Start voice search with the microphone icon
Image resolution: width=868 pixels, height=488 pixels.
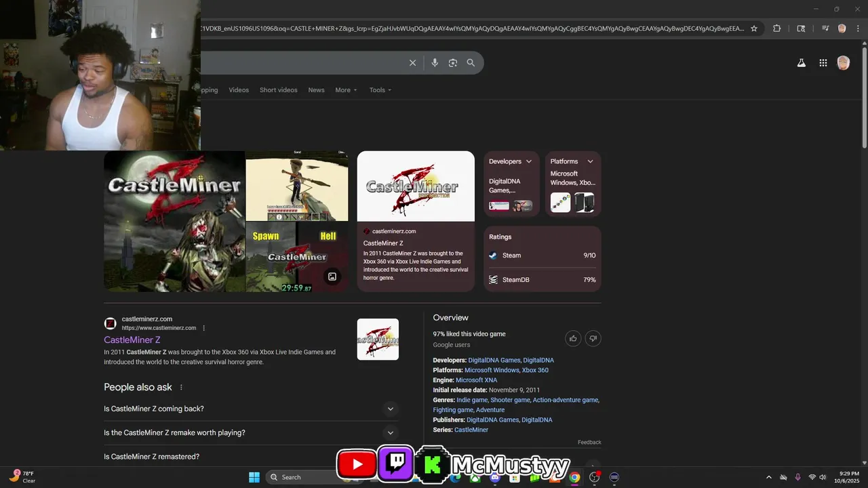(435, 63)
